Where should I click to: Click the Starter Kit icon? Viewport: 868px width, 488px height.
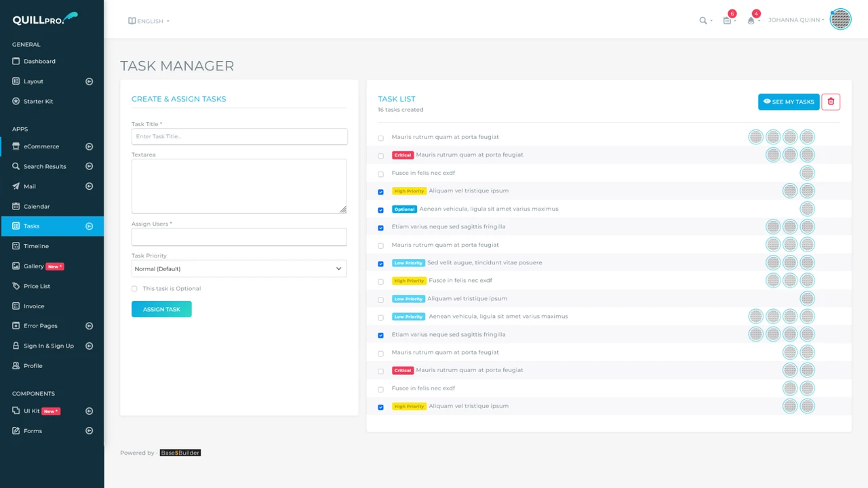pos(16,101)
